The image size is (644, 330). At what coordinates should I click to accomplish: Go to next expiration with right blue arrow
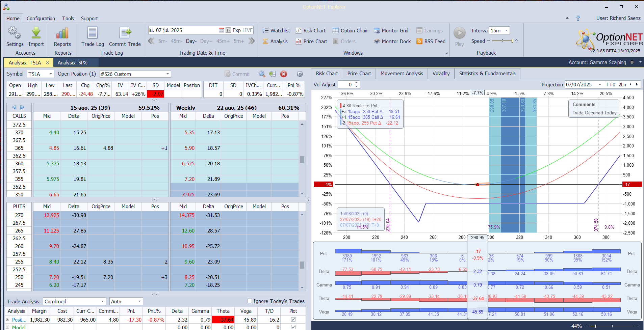(x=22, y=107)
